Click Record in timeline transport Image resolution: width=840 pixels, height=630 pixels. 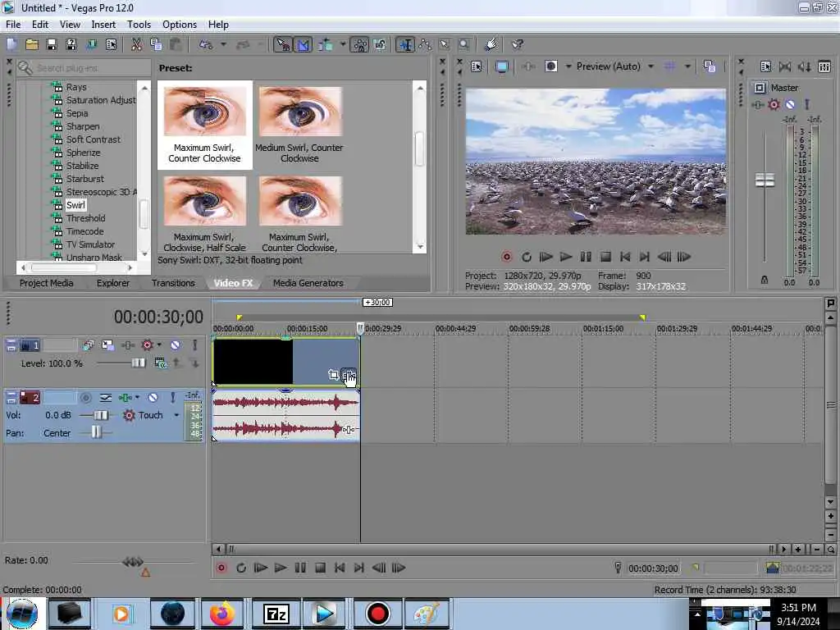[221, 568]
